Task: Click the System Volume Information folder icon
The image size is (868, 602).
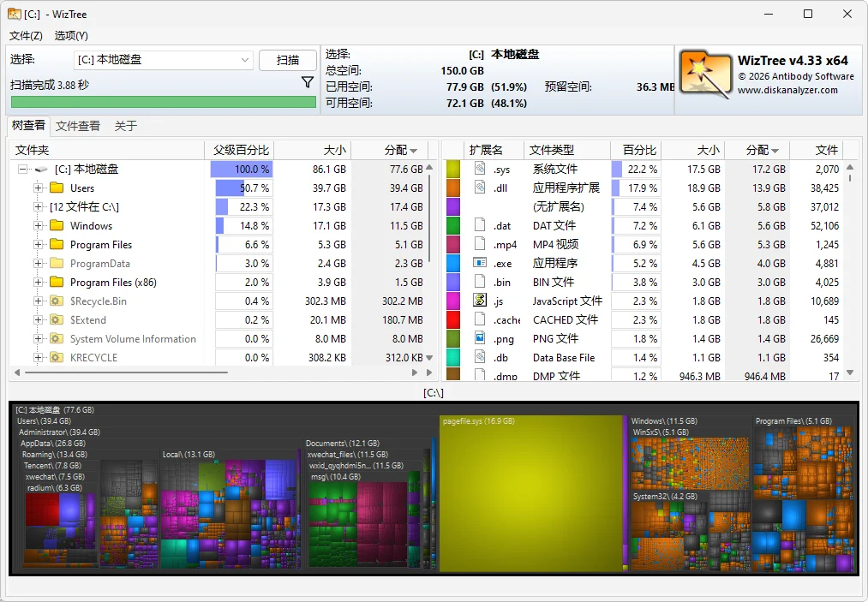Action: [x=57, y=338]
